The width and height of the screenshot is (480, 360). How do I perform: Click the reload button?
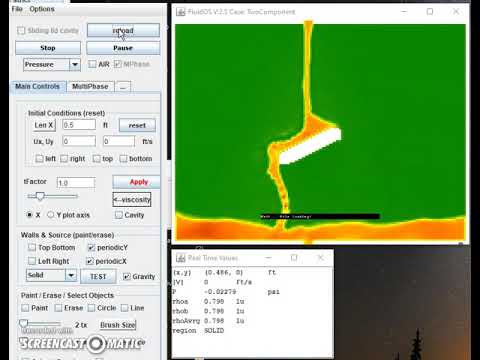point(123,30)
